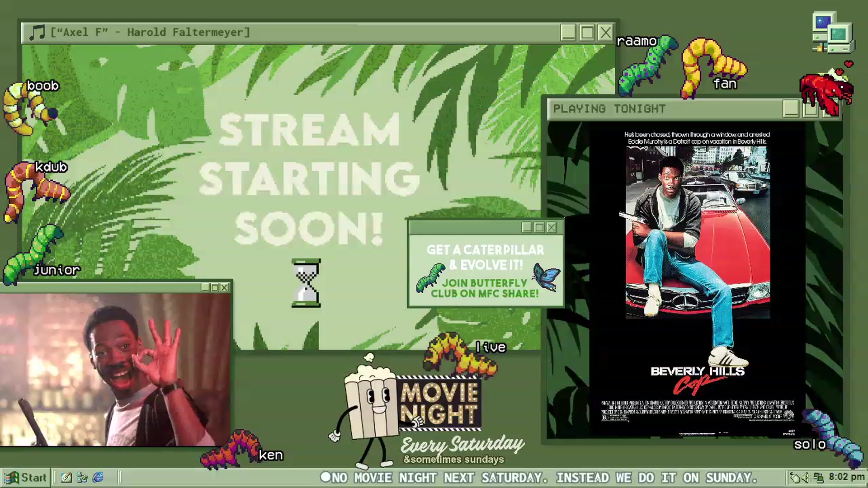Click the ken purple-orange caterpillar
This screenshot has height=488, width=868.
click(x=231, y=449)
